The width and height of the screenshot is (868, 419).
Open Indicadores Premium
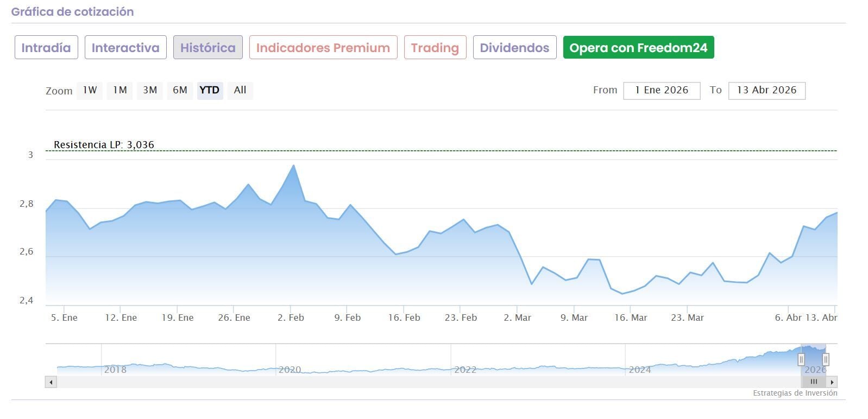[x=323, y=48]
